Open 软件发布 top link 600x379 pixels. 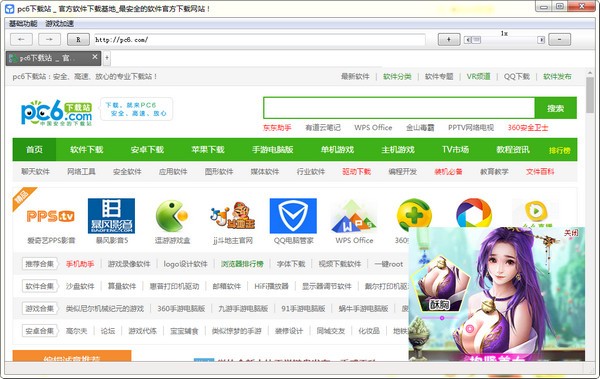[557, 77]
